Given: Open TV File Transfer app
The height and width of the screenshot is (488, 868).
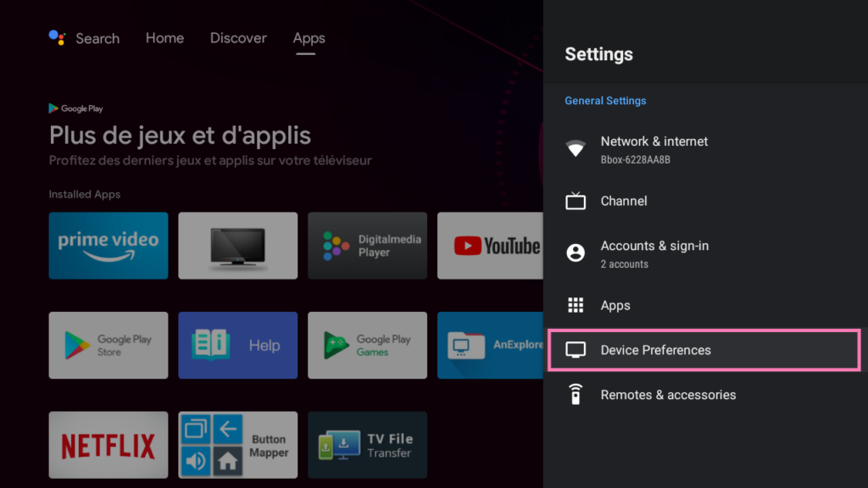Looking at the screenshot, I should [368, 445].
